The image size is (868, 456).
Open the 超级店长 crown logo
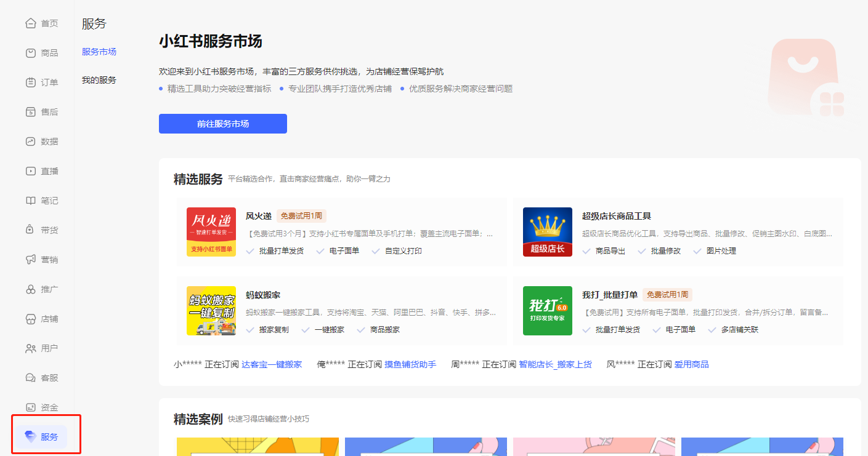548,232
